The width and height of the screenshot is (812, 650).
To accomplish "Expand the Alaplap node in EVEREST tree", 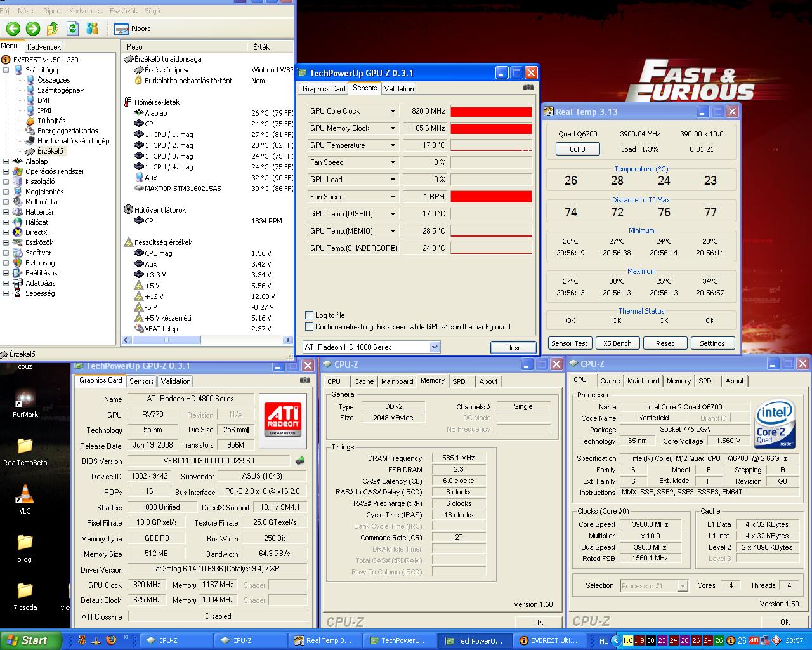I will point(6,161).
